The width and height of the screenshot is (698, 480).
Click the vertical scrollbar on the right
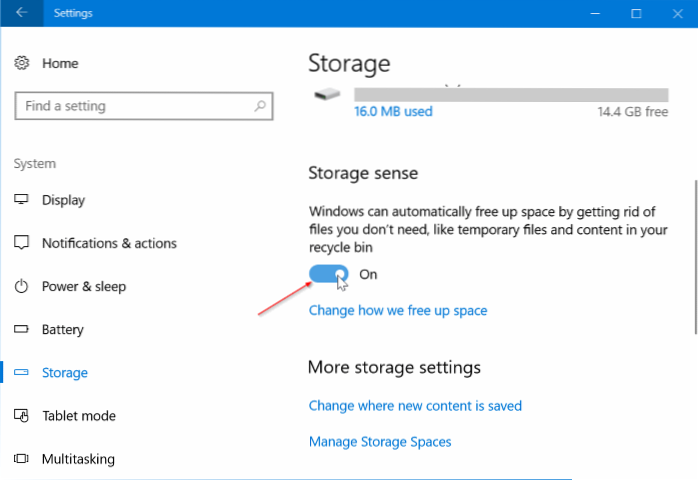(x=694, y=260)
